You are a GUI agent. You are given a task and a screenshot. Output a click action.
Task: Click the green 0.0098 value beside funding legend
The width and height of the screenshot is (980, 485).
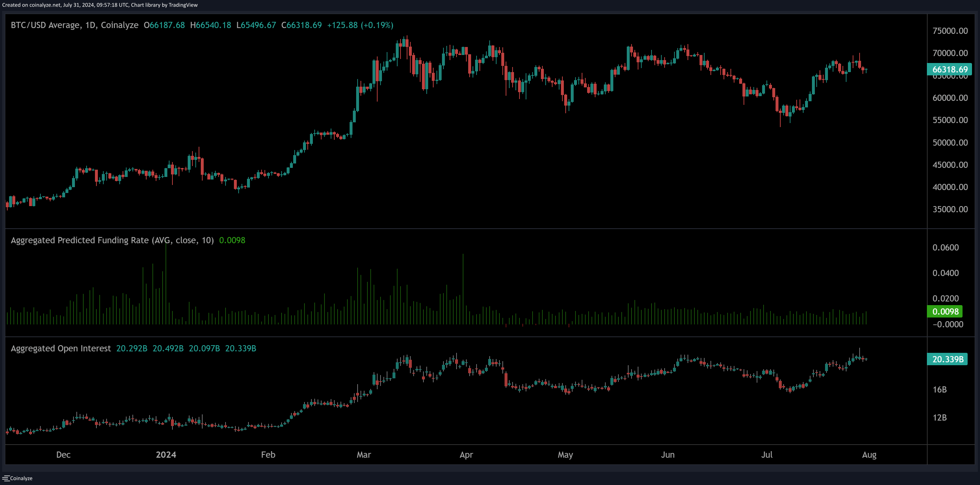click(x=232, y=240)
